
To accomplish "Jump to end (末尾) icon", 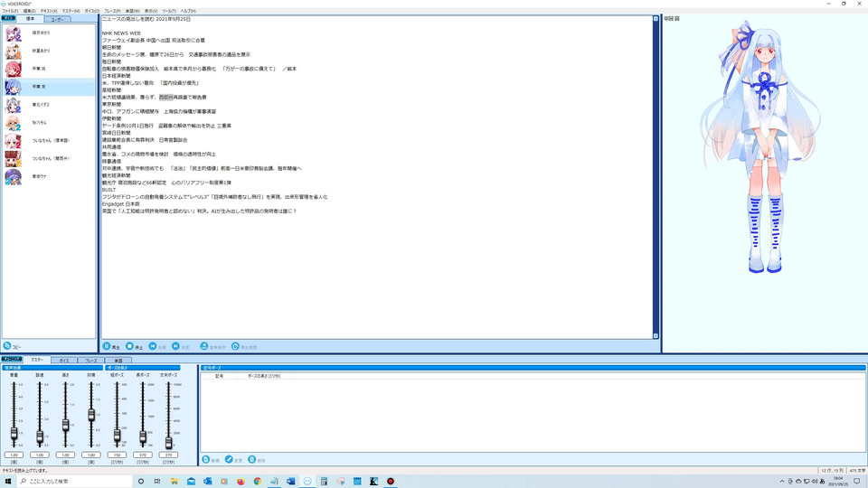I will tap(175, 346).
